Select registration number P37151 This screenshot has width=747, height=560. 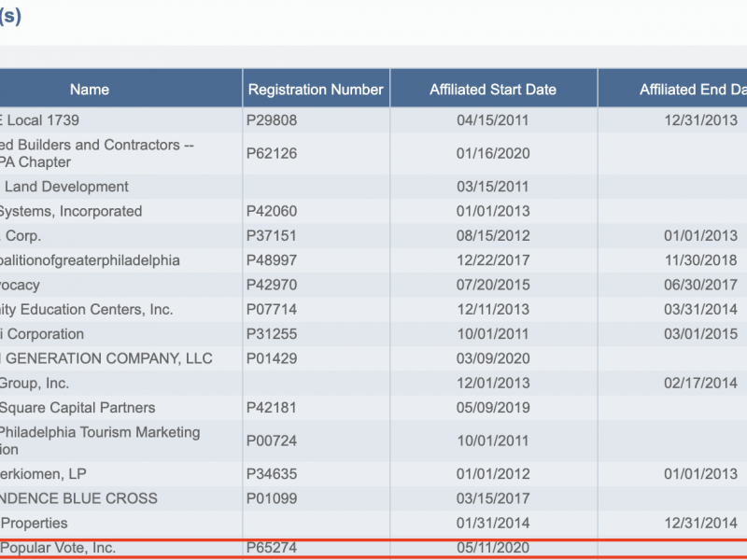click(271, 236)
